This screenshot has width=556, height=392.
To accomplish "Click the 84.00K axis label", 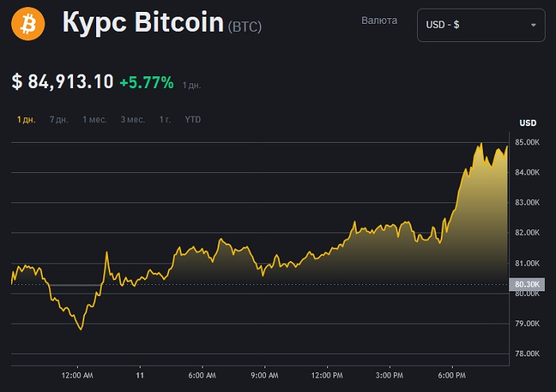I will [527, 172].
